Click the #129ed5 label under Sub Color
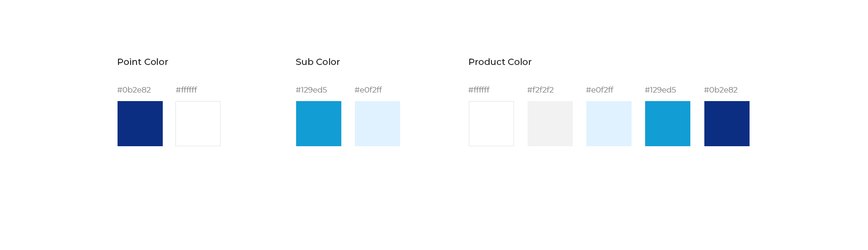The height and width of the screenshot is (250, 868). pos(311,90)
